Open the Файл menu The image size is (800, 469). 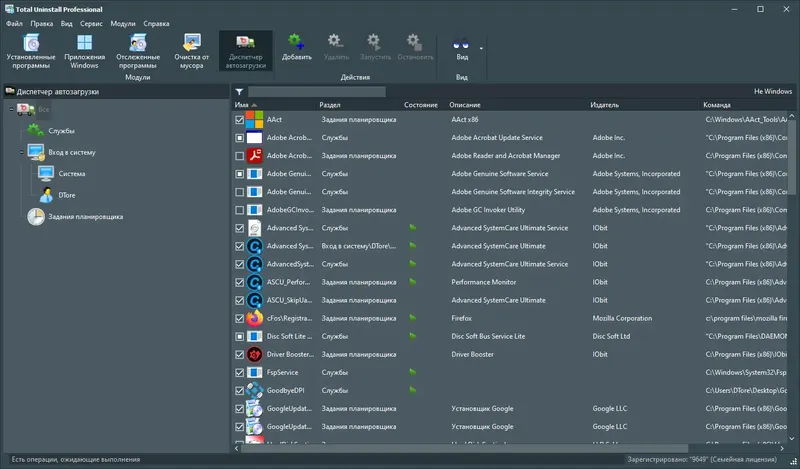[x=14, y=23]
